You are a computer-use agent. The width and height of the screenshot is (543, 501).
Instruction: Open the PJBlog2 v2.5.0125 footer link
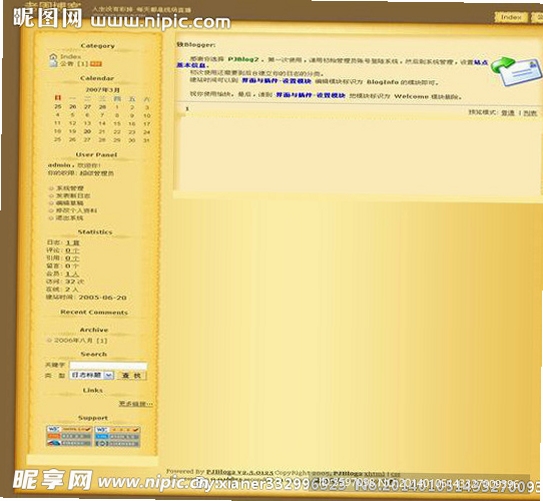(240, 472)
